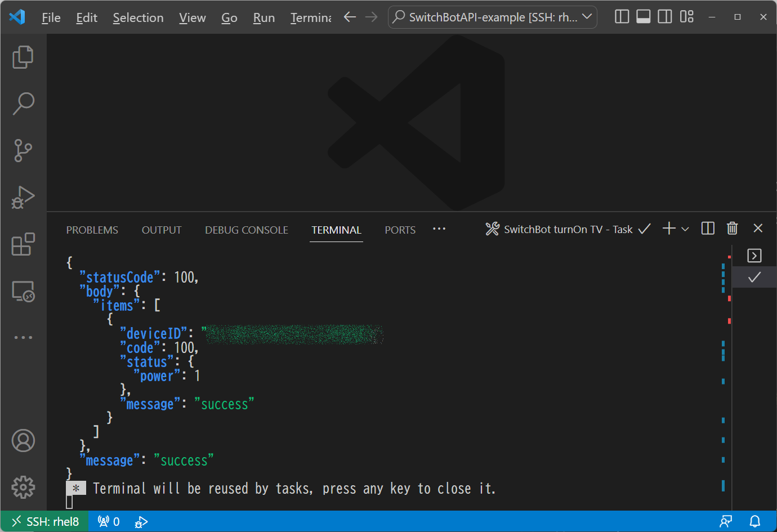Kill the active terminal with trash icon
Screen dimensions: 777x532
click(x=732, y=228)
